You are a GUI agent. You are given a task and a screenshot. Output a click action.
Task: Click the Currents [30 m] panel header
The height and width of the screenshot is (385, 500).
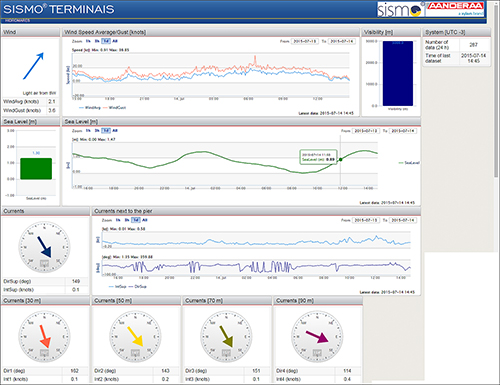pos(45,301)
